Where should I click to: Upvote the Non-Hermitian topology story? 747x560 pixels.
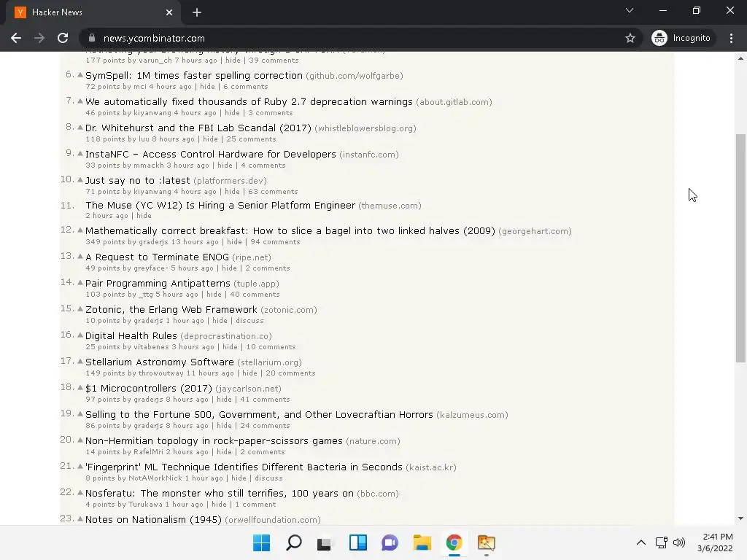coord(80,440)
